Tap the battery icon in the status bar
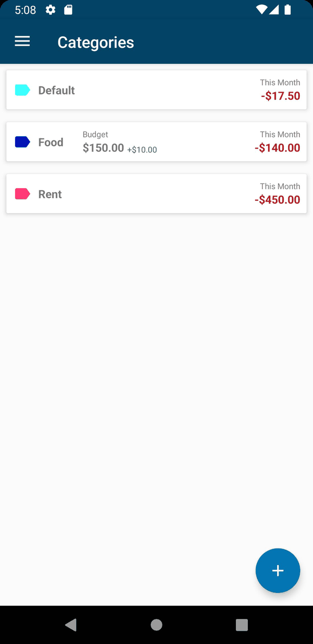Image resolution: width=313 pixels, height=644 pixels. [288, 9]
